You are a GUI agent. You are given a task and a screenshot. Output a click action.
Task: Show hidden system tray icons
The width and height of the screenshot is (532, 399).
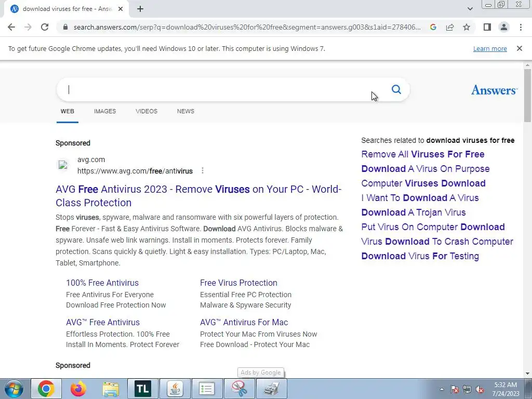442,389
